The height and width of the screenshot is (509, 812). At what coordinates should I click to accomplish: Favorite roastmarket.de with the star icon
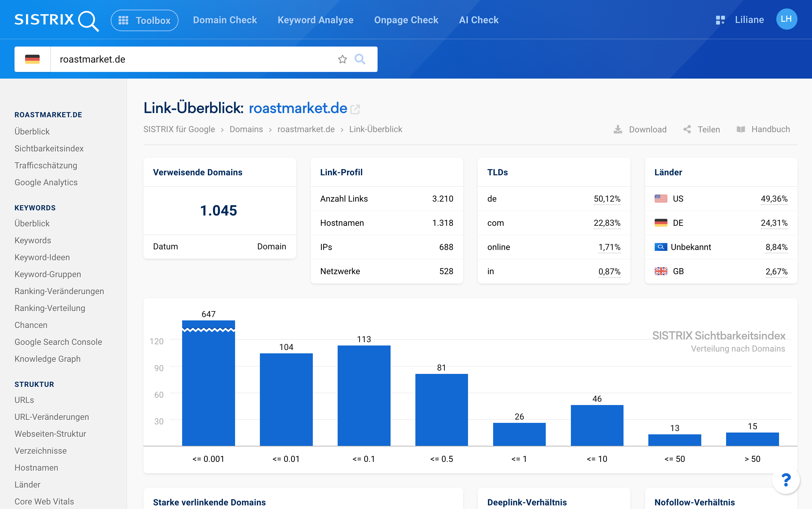[x=342, y=59]
